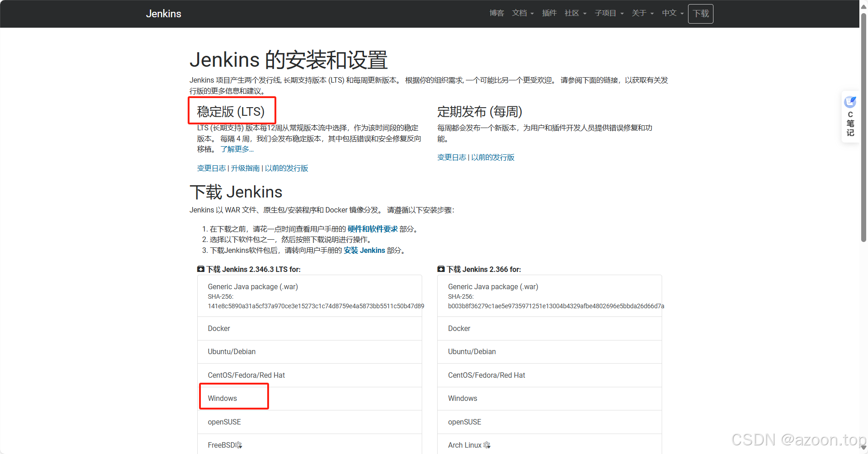
Task: Select Ubuntu/Debian under LTS 2.346.3
Action: 309,352
